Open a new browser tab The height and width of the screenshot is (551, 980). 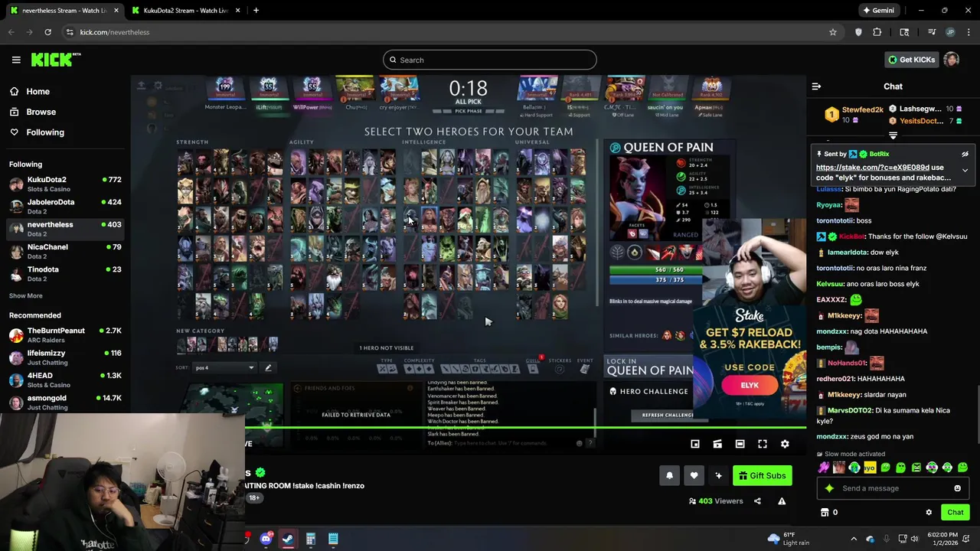tap(256, 11)
